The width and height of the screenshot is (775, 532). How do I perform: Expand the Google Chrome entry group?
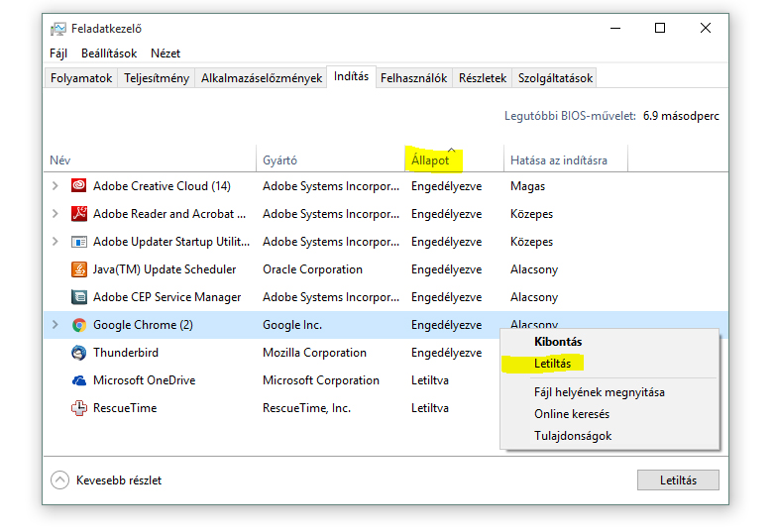click(x=55, y=325)
